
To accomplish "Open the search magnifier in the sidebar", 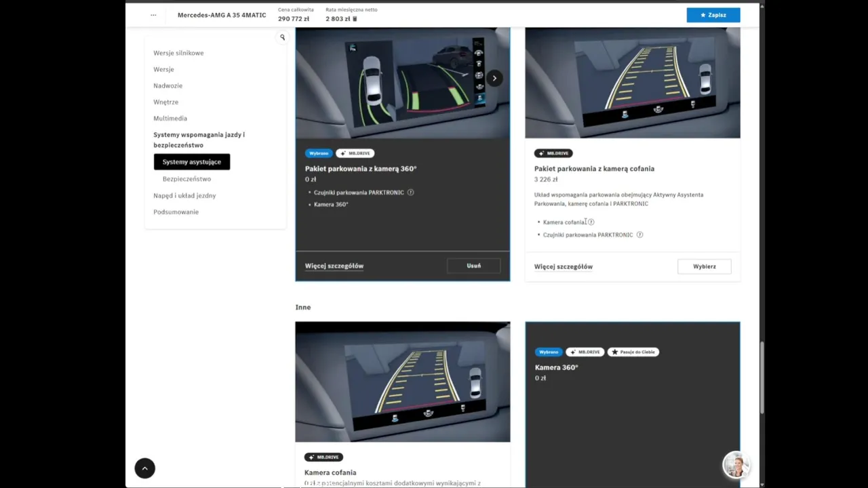I will 282,37.
